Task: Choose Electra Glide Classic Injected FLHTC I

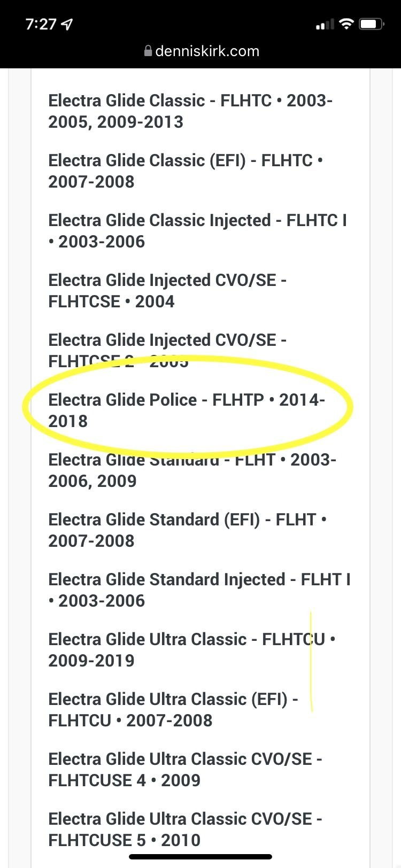Action: click(x=197, y=231)
